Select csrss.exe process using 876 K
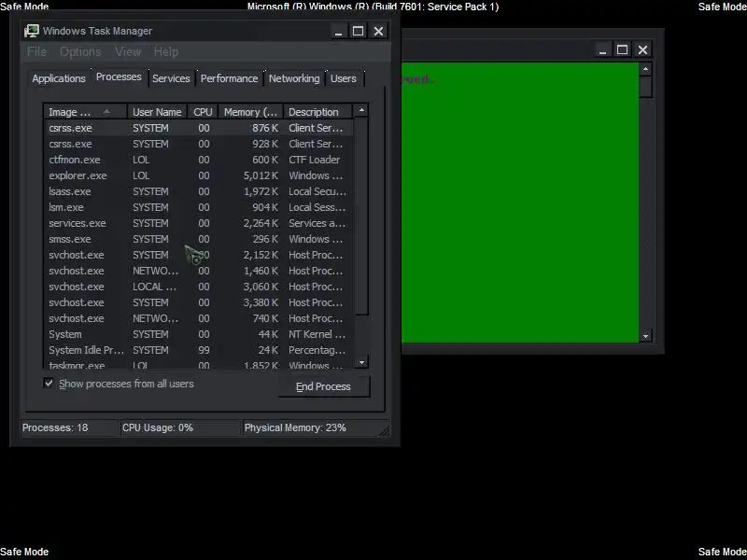Screen dimensions: 747x560 coord(199,128)
